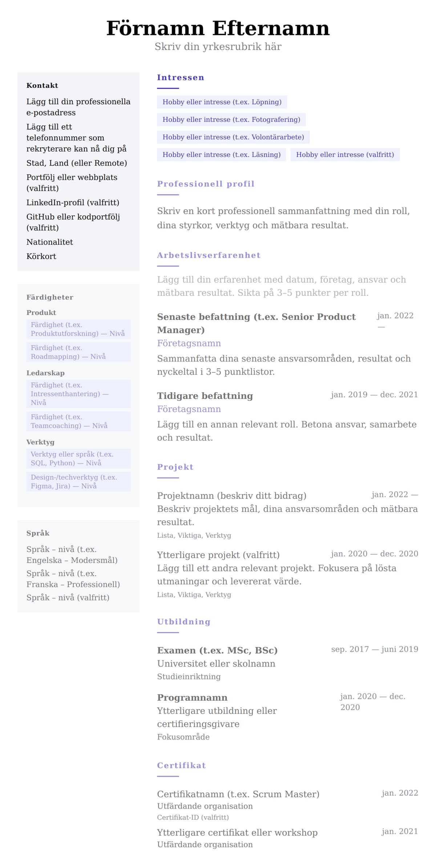Image resolution: width=436 pixels, height=868 pixels.
Task: Select the 'Stad, Land (eller Remote)' field
Action: click(x=77, y=163)
